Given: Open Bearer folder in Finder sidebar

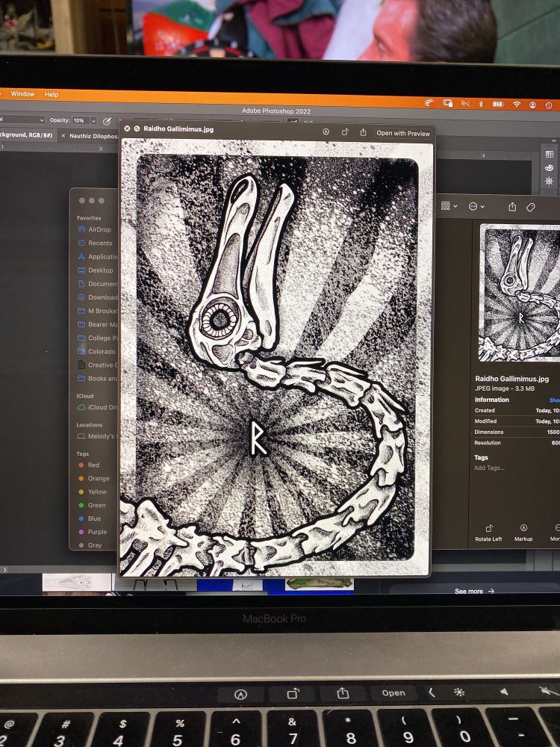Looking at the screenshot, I should point(98,324).
